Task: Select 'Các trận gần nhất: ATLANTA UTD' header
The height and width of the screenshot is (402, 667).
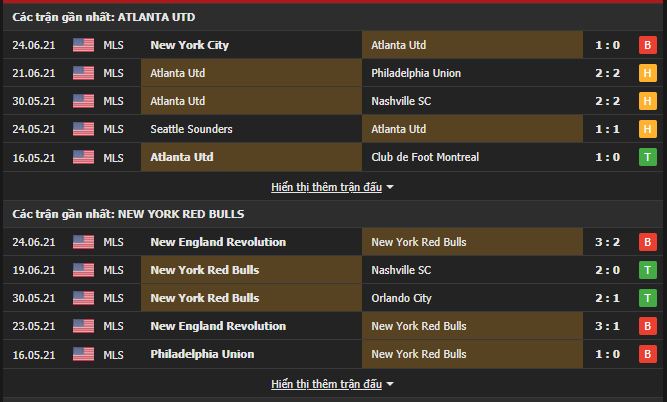Action: tap(104, 17)
